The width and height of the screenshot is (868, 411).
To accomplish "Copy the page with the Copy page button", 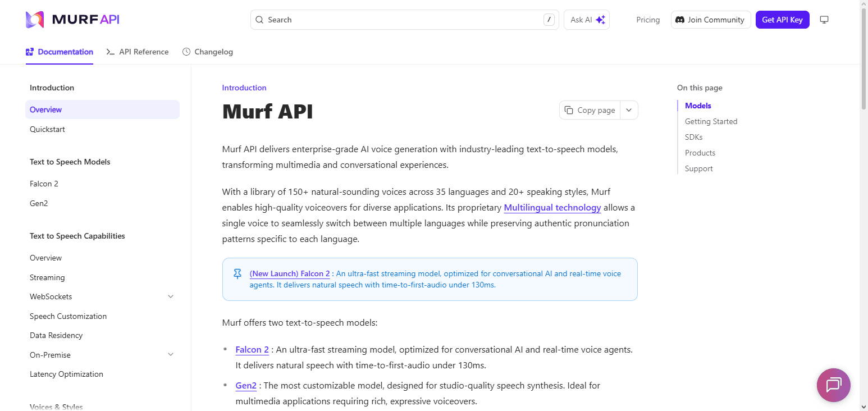I will coord(590,110).
